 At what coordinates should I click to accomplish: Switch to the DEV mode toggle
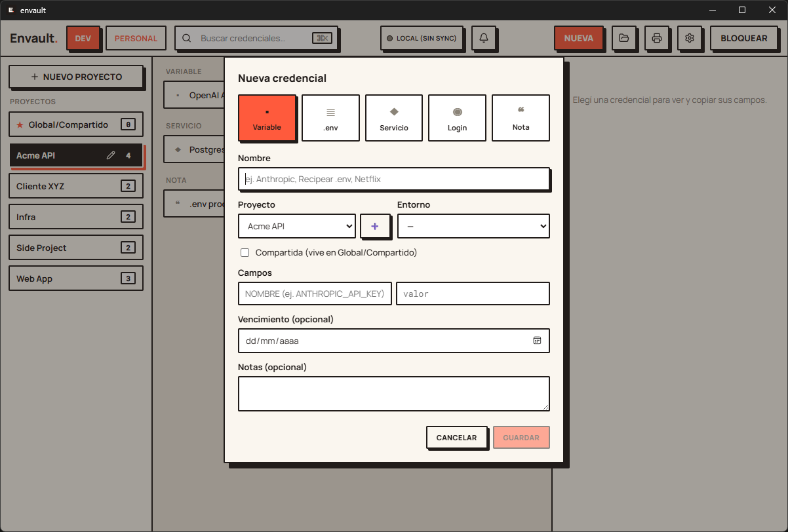(83, 38)
